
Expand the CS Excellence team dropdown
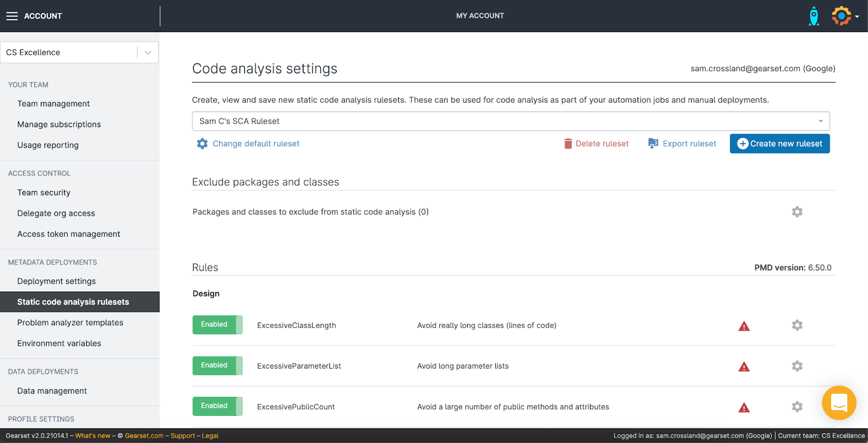pos(148,53)
